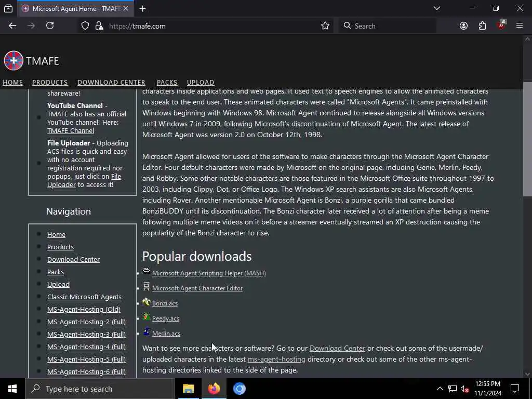Click the network icon in system tray
This screenshot has width=532, height=399.
453,389
